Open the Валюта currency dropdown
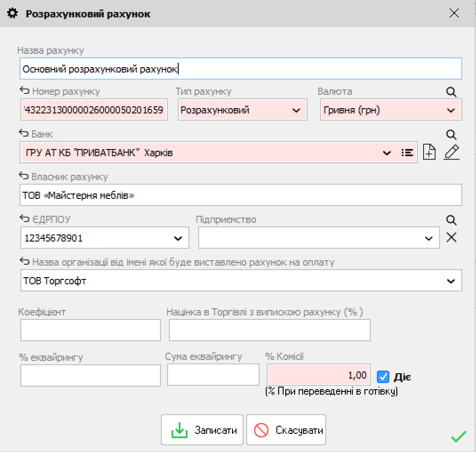The width and height of the screenshot is (476, 452). 451,110
